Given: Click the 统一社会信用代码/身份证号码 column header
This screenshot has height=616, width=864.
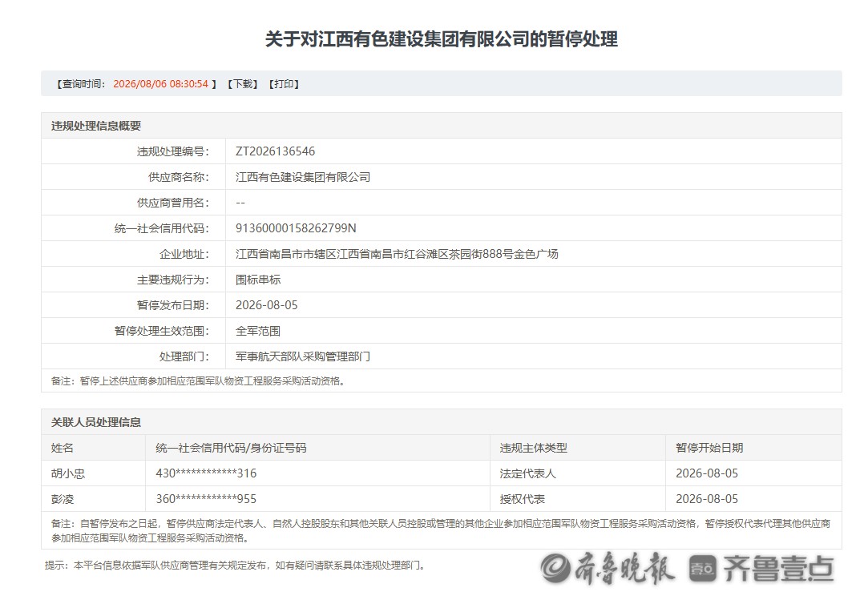Looking at the screenshot, I should point(231,448).
